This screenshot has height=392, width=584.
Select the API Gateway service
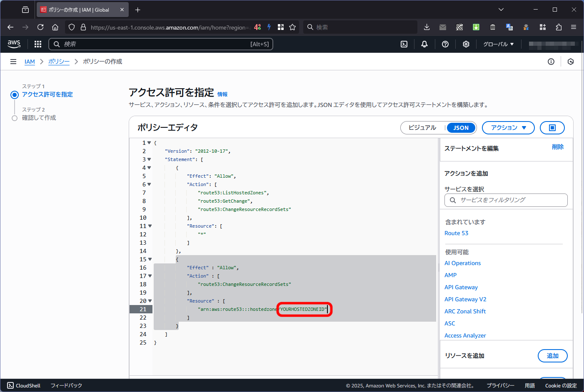pos(461,287)
